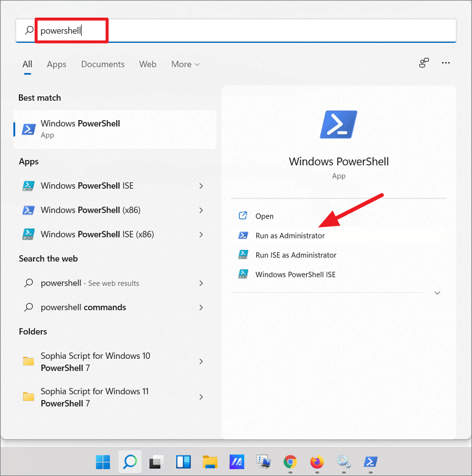Screen dimensions: 472x476
Task: Click folder icon of Sophia Script Windows 10
Action: [29, 361]
